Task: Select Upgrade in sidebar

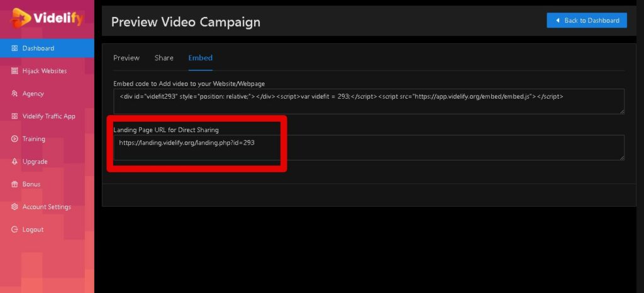Action: click(x=47, y=162)
